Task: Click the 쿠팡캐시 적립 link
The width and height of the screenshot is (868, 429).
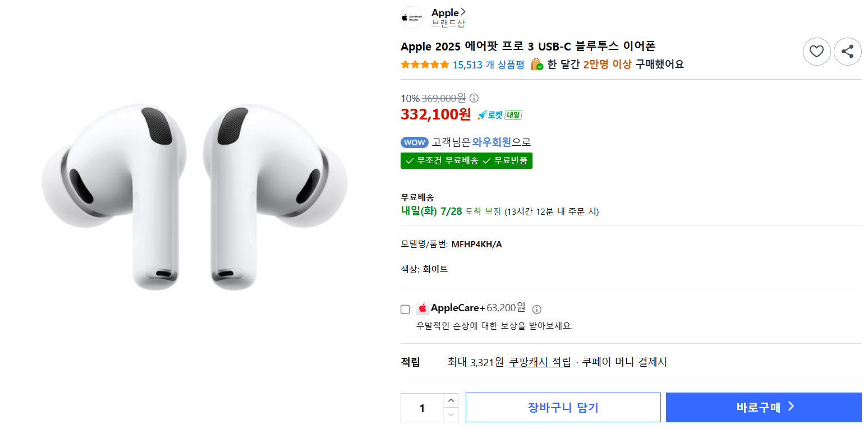Action: point(540,362)
